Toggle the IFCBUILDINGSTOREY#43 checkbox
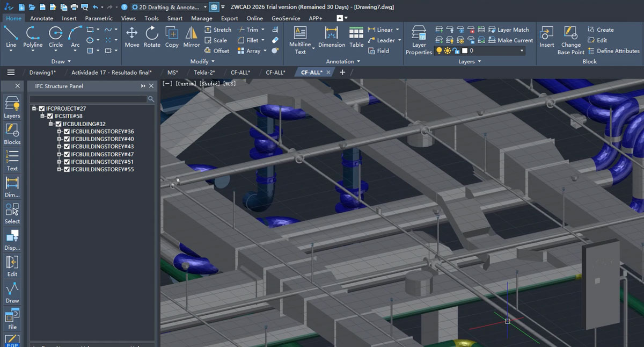The image size is (644, 347). (67, 147)
